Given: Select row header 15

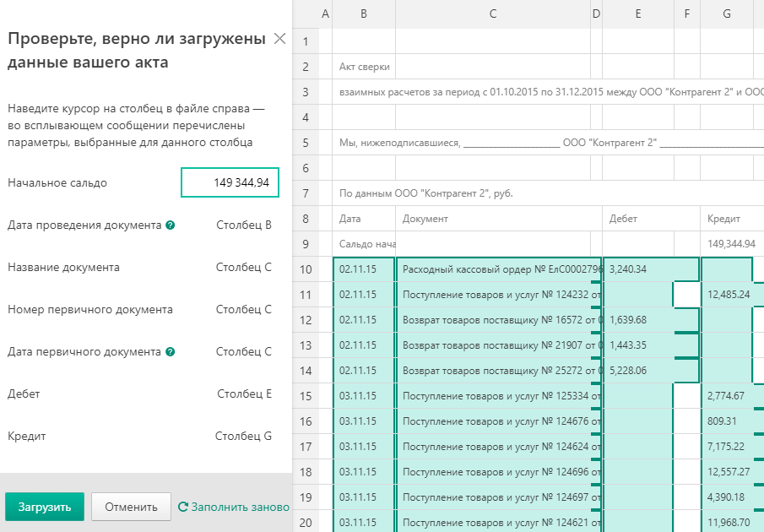Looking at the screenshot, I should tap(306, 396).
